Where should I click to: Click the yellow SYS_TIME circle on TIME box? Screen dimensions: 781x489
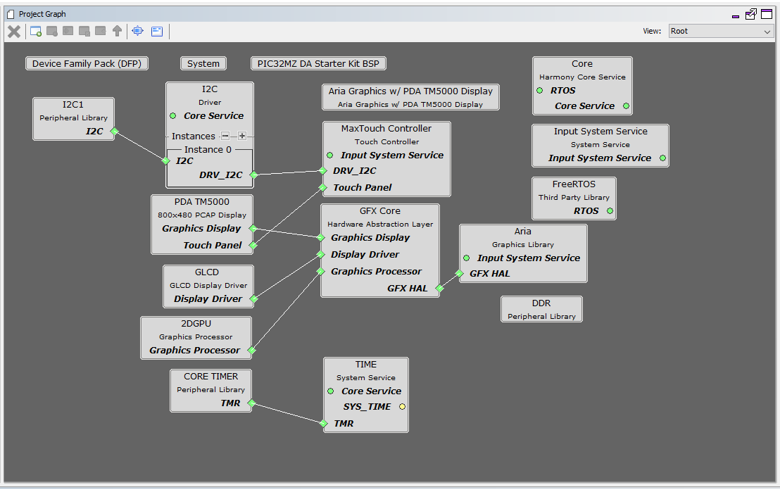point(402,407)
